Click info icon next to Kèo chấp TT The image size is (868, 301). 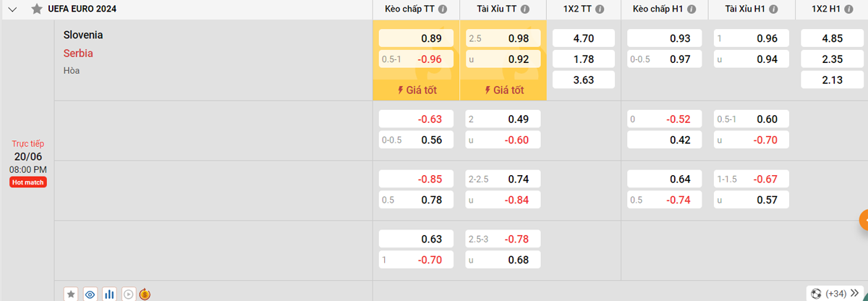click(x=443, y=9)
